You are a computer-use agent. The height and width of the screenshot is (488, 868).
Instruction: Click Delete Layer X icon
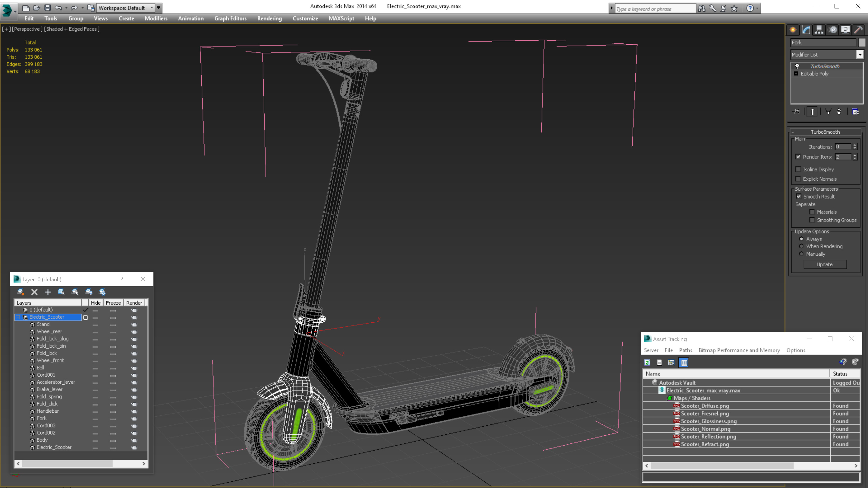(x=34, y=292)
